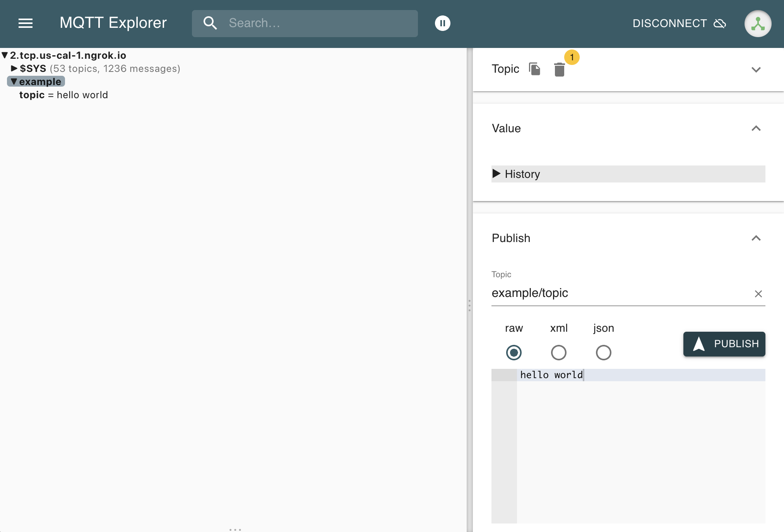This screenshot has width=784, height=532.
Task: Clear the publish topic field
Action: coord(758,294)
